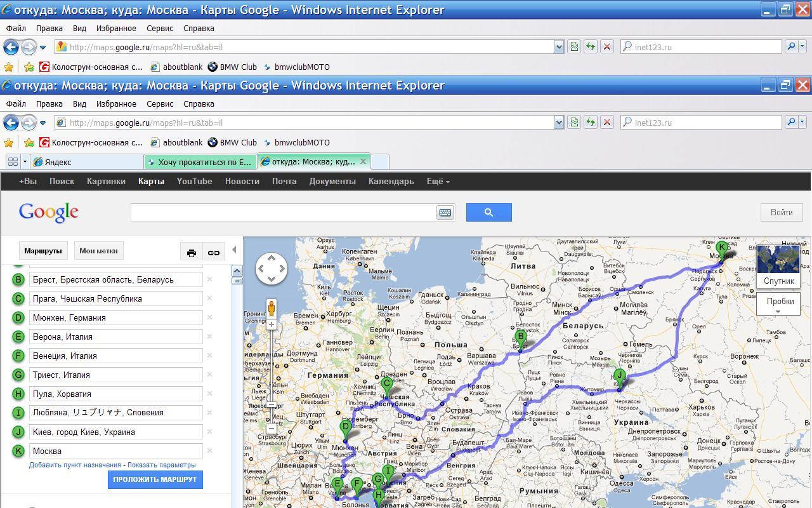The image size is (812, 508).
Task: Switch to the Яндекс browser tab
Action: [87, 162]
